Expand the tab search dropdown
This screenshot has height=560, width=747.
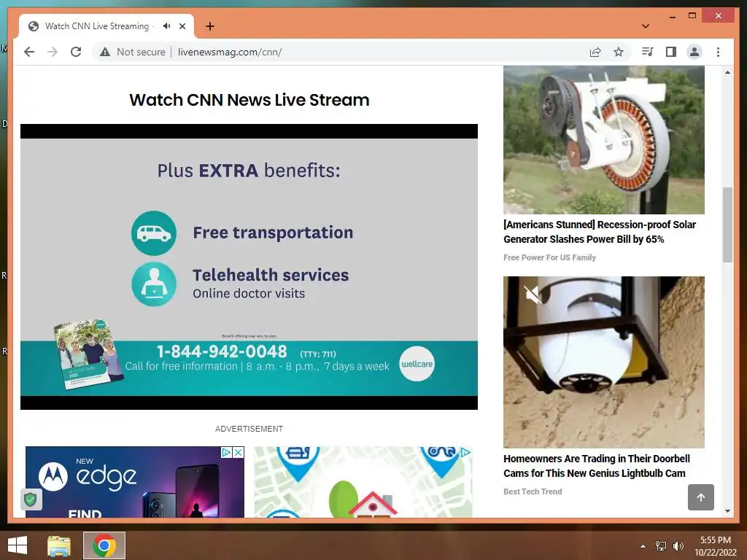click(646, 26)
